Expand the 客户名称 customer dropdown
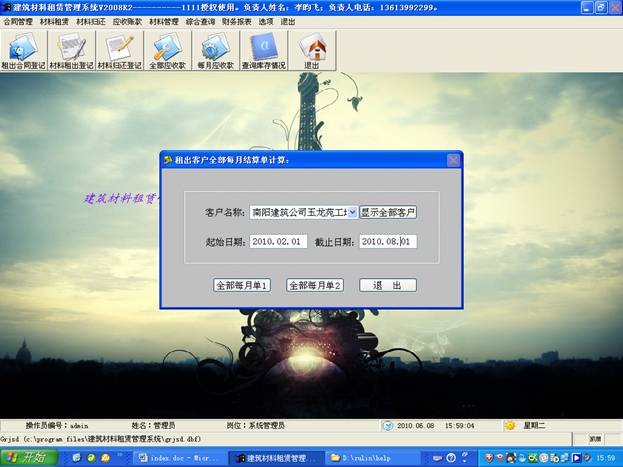Image resolution: width=623 pixels, height=467 pixels. pos(353,212)
